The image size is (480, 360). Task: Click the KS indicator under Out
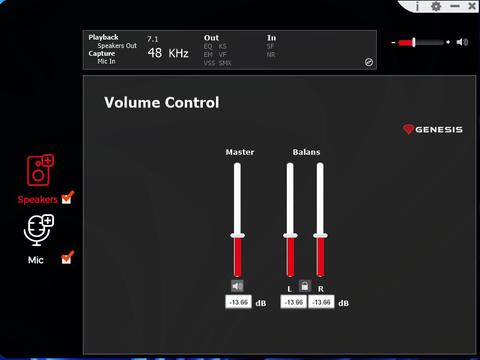(x=223, y=46)
